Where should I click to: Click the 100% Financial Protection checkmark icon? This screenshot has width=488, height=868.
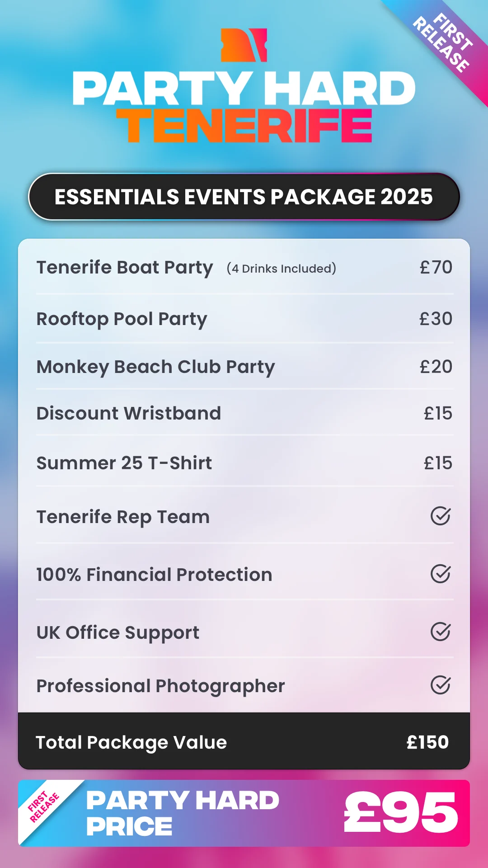[440, 574]
